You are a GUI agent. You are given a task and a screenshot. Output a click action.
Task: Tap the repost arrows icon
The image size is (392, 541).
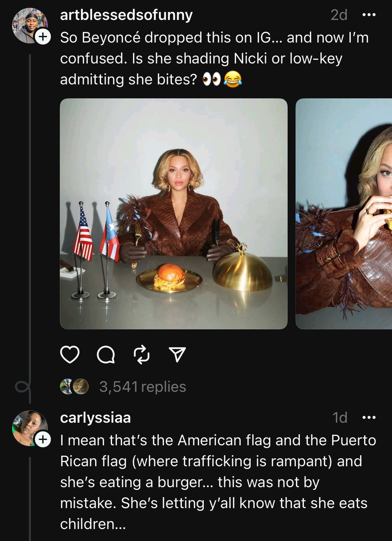click(x=142, y=355)
